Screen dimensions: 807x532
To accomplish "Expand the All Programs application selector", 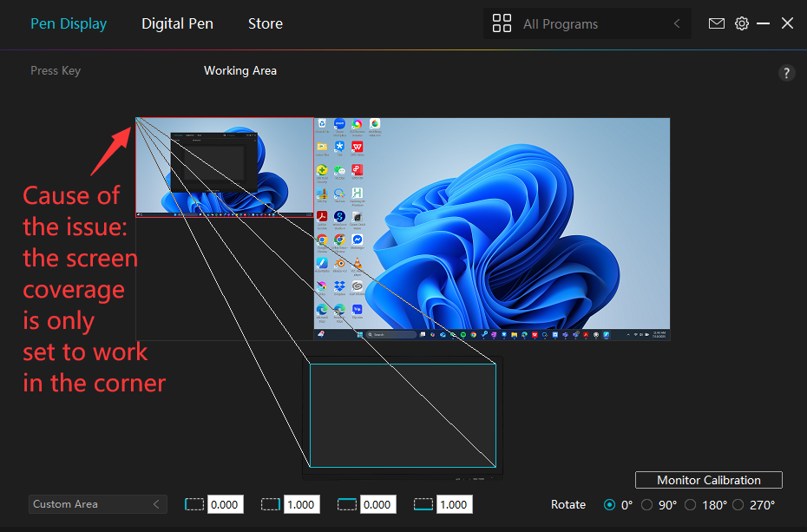I will [587, 23].
